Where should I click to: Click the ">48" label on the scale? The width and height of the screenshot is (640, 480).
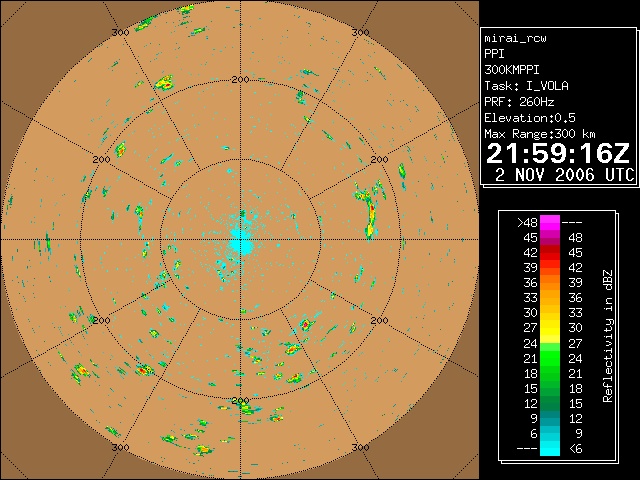(527, 223)
